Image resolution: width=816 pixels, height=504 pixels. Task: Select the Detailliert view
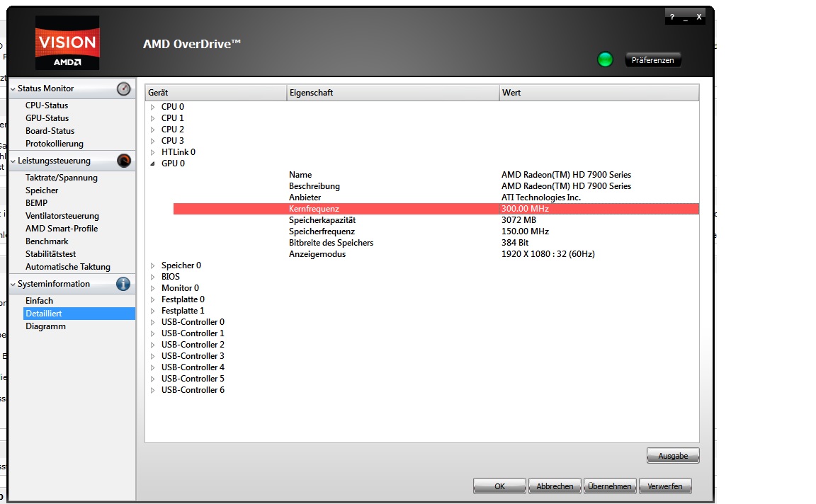[79, 314]
